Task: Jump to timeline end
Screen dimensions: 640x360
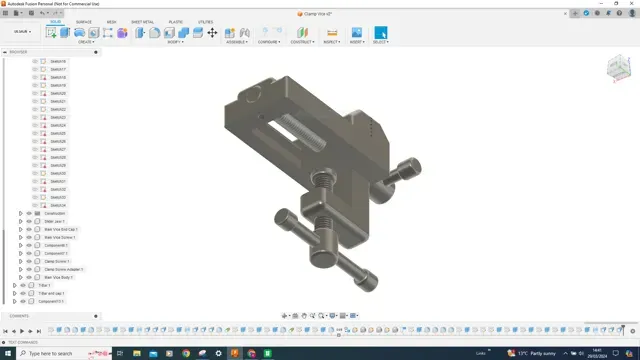Action: [39, 331]
